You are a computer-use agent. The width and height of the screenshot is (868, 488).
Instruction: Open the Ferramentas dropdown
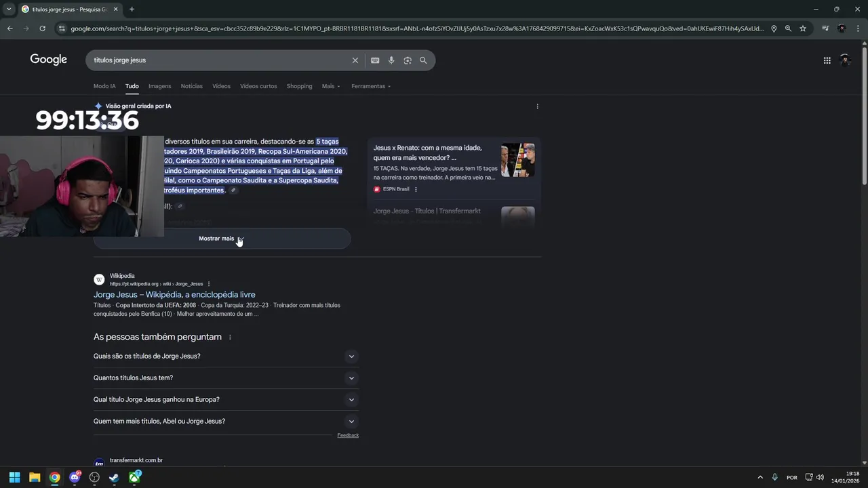[371, 86]
